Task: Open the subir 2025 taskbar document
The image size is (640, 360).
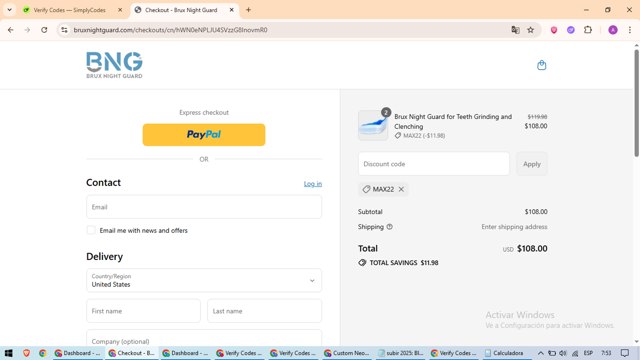Action: coord(401,353)
